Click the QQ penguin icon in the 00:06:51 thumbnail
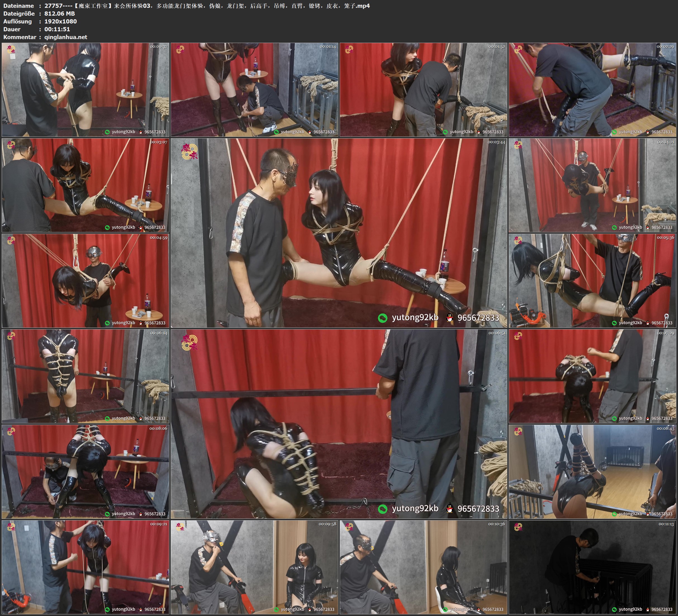 pyautogui.click(x=450, y=509)
